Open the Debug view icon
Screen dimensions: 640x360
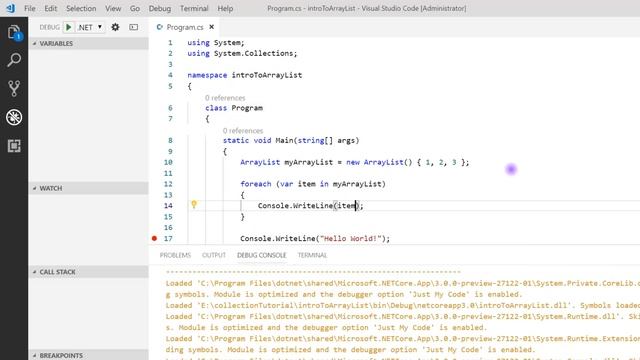[x=14, y=117]
